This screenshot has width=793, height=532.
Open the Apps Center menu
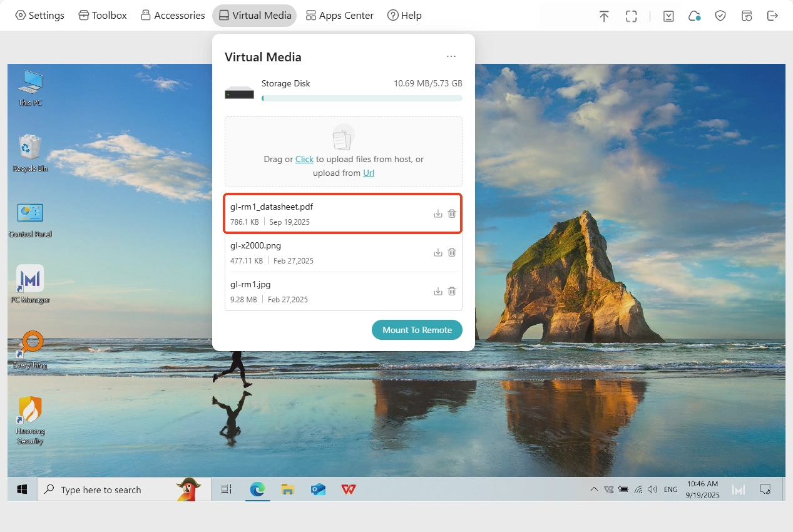(339, 16)
